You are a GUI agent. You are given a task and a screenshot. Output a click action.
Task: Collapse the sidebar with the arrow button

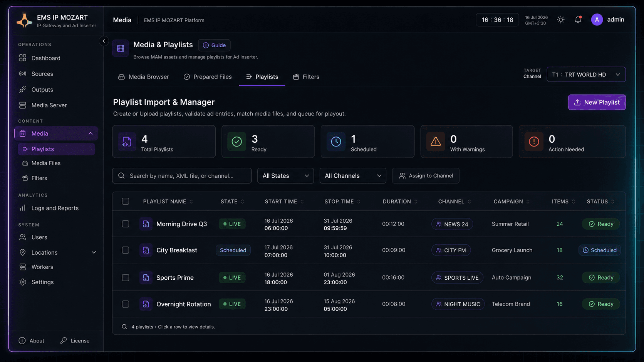pos(104,41)
